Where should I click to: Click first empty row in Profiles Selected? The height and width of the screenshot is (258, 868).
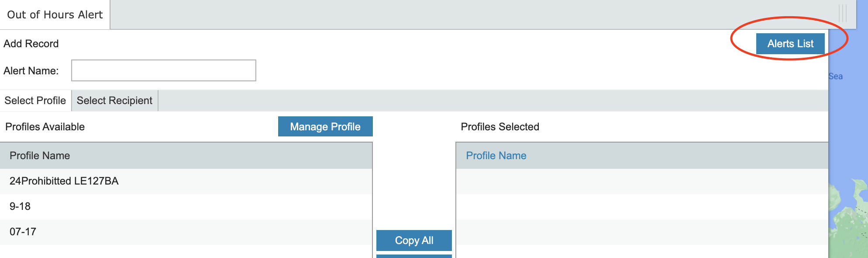pyautogui.click(x=642, y=181)
